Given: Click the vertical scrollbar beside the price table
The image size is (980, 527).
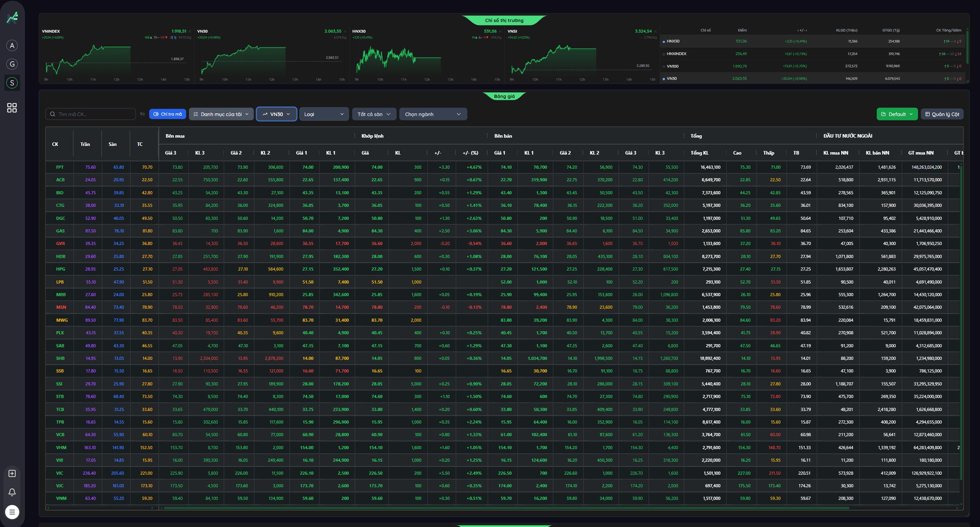Looking at the screenshot, I should (961, 322).
